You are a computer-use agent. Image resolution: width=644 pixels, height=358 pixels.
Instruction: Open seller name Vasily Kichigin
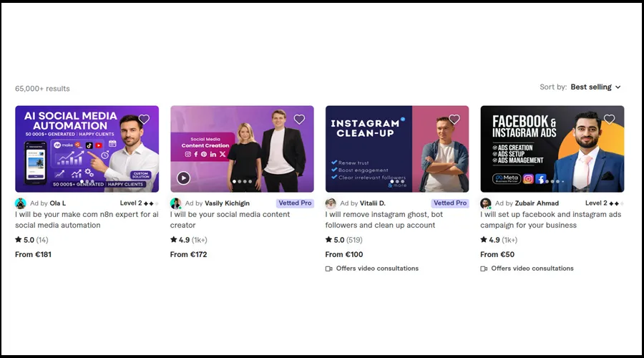click(x=227, y=203)
